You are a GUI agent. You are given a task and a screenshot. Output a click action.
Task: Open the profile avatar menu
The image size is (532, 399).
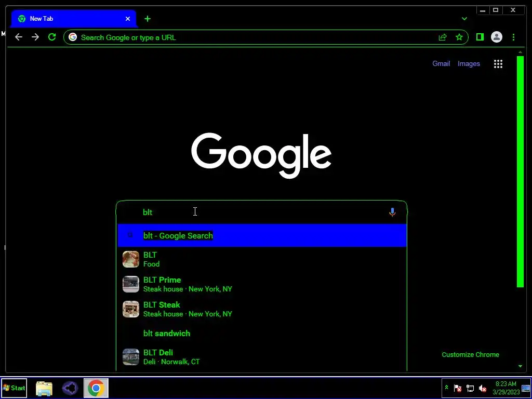pyautogui.click(x=496, y=37)
